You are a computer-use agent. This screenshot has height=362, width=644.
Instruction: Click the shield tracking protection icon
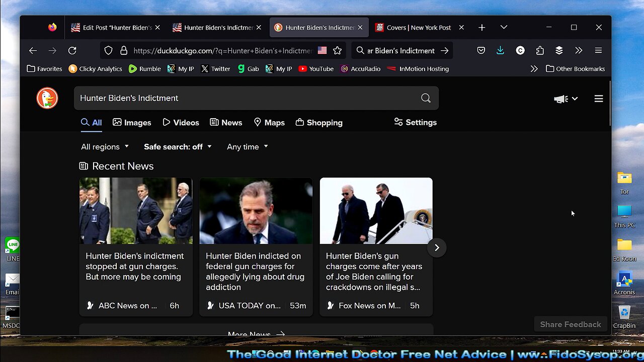(108, 50)
